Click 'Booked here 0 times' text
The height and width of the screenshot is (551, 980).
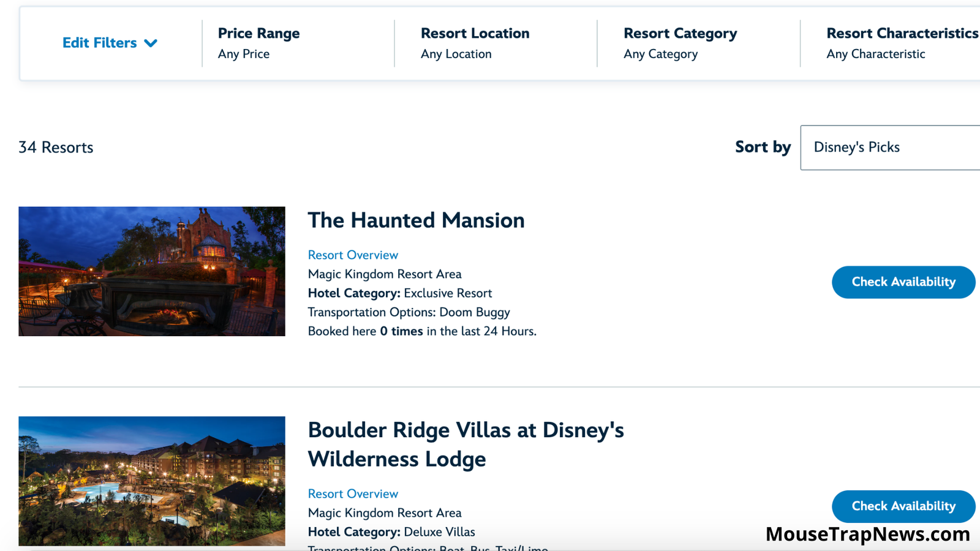(x=366, y=331)
